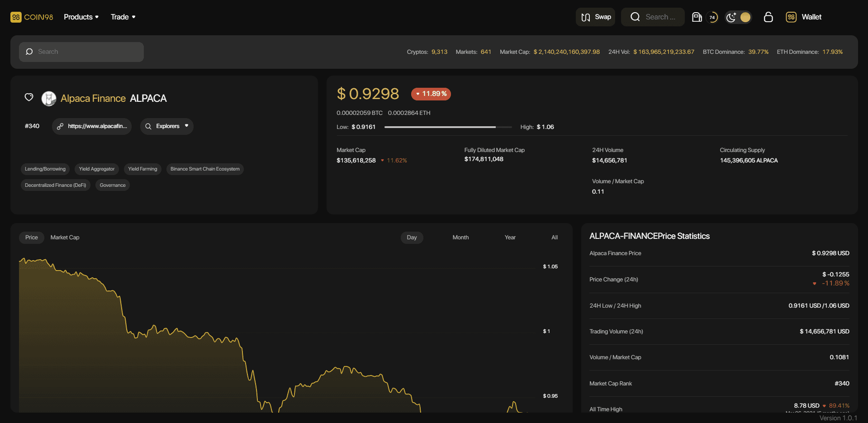Click the Wallet 98 icon
Image resolution: width=868 pixels, height=423 pixels.
(791, 17)
